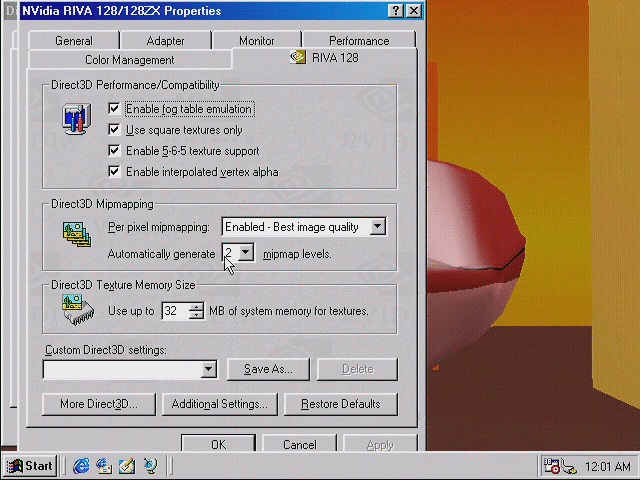Click the Direct3D performance monitor icon

click(77, 119)
